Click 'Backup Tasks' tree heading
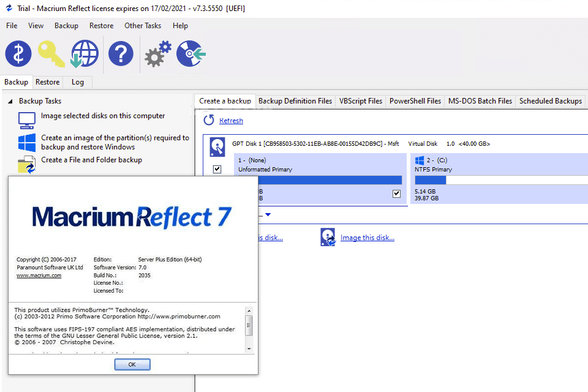 pyautogui.click(x=40, y=101)
